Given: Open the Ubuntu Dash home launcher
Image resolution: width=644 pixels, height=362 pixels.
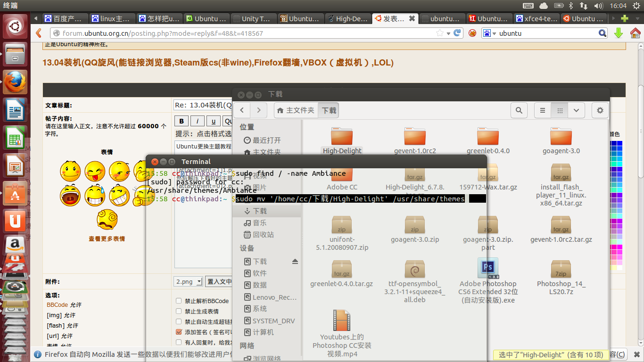Looking at the screenshot, I should [x=15, y=27].
